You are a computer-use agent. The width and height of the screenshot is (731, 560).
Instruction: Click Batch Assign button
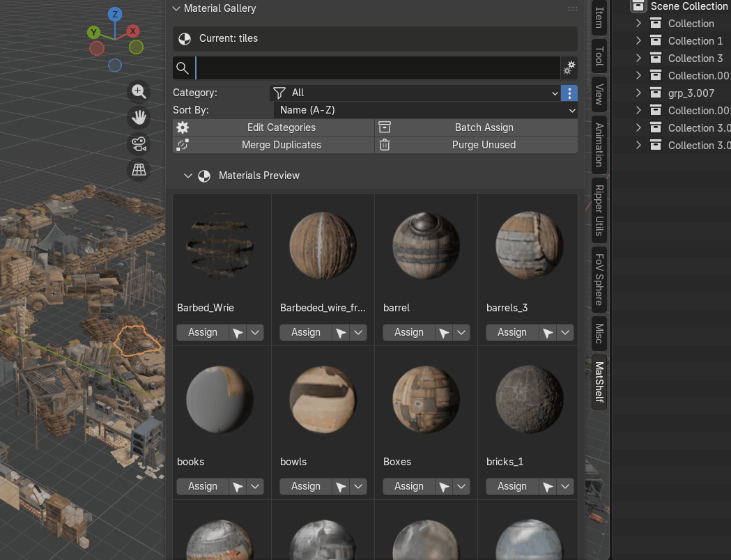pos(477,127)
